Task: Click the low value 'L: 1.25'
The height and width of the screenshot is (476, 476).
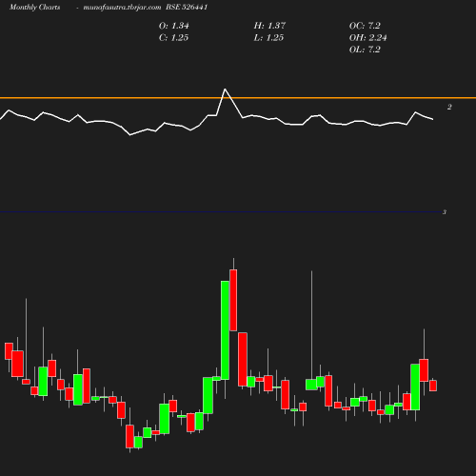Action: coord(268,38)
